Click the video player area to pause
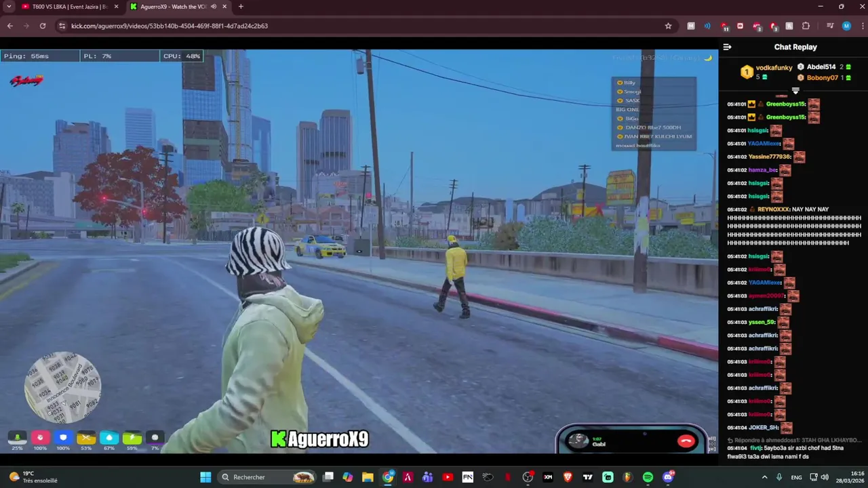This screenshot has width=868, height=488. coord(359,251)
